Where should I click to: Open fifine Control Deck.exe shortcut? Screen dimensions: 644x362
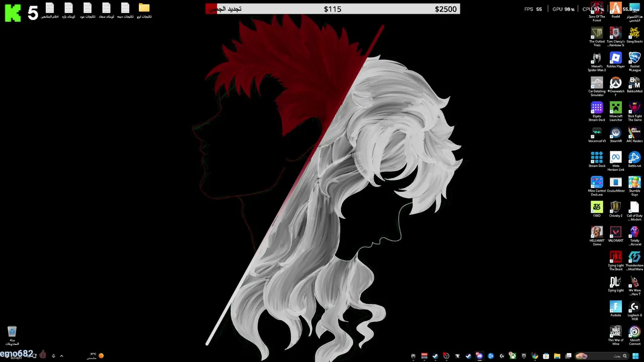[x=597, y=186]
